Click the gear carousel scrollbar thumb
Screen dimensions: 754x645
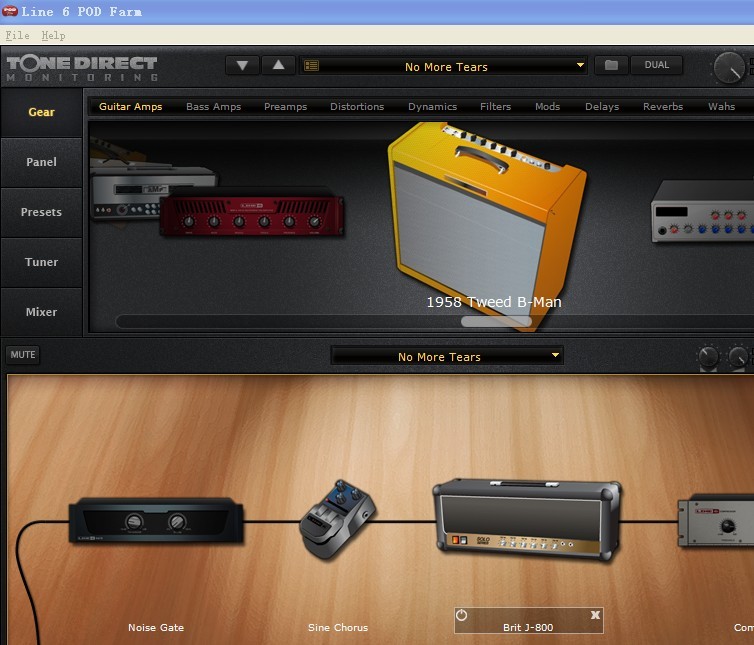496,321
